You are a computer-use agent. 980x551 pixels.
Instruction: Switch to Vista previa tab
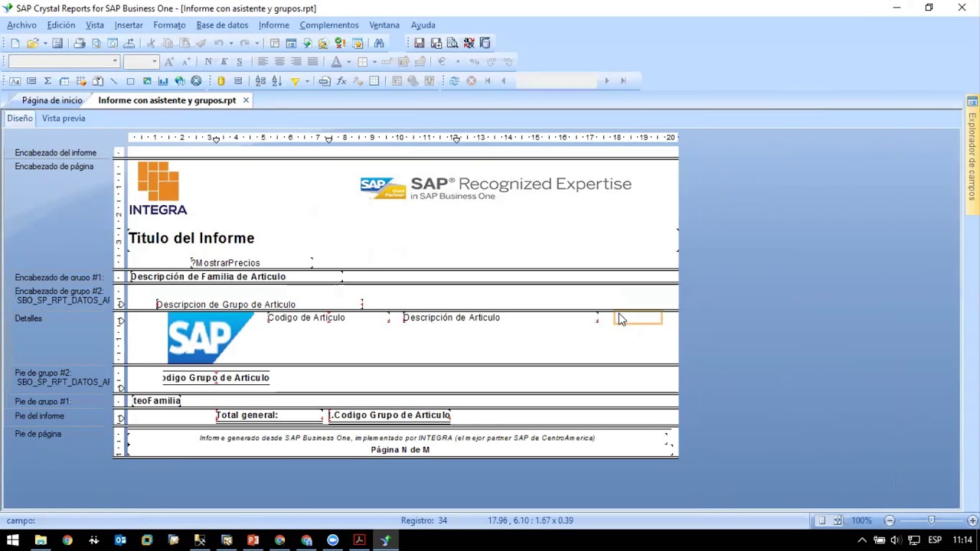click(64, 119)
